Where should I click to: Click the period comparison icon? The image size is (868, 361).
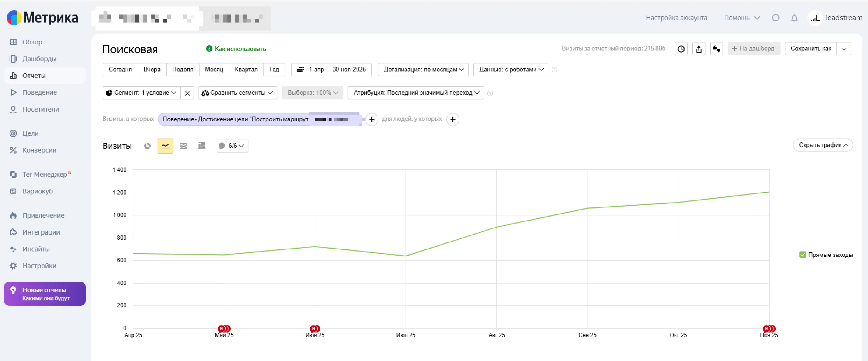pyautogui.click(x=716, y=49)
